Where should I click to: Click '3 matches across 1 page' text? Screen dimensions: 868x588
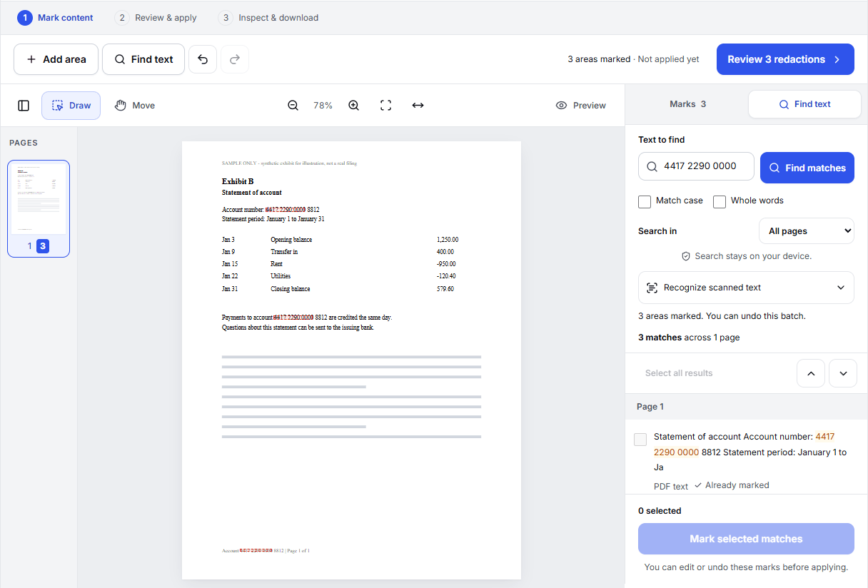click(689, 338)
